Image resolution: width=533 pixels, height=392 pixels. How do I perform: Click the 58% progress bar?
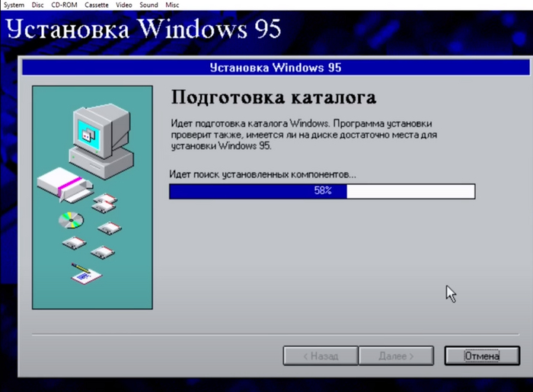[x=322, y=191]
